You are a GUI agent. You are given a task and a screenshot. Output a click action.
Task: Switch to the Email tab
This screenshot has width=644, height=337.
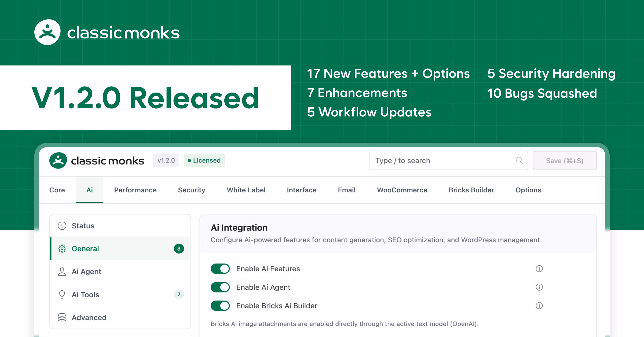click(x=347, y=190)
